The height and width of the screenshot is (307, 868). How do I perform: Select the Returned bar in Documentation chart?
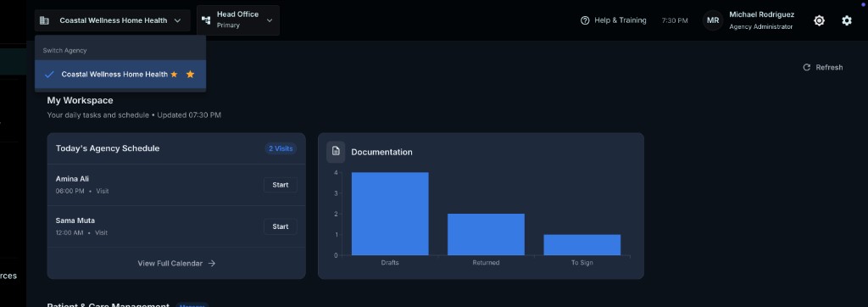[x=486, y=234]
